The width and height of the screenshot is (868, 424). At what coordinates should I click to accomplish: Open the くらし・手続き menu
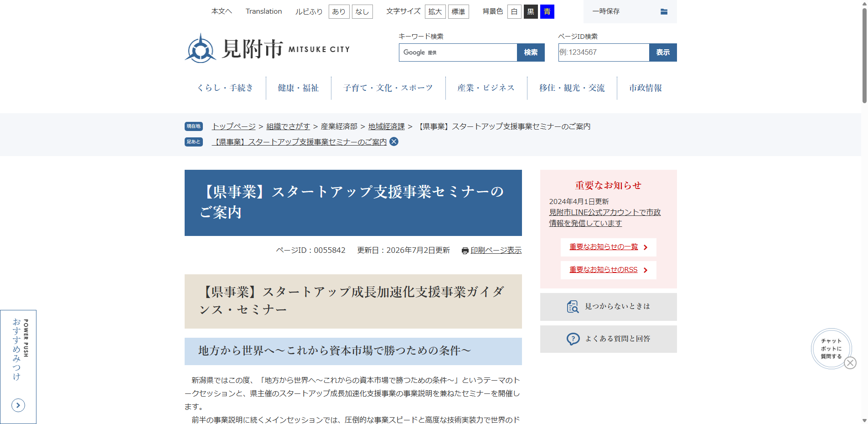(x=225, y=88)
